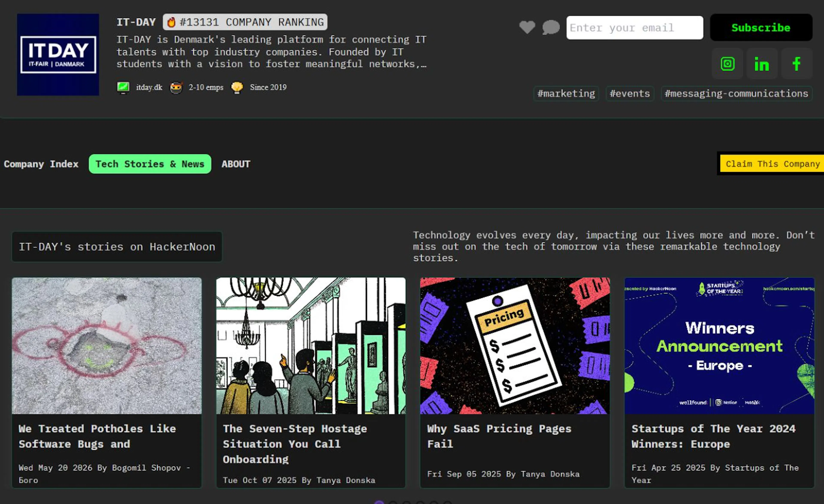Open the #messaging-communications tag
This screenshot has height=504, width=824.
(x=736, y=93)
